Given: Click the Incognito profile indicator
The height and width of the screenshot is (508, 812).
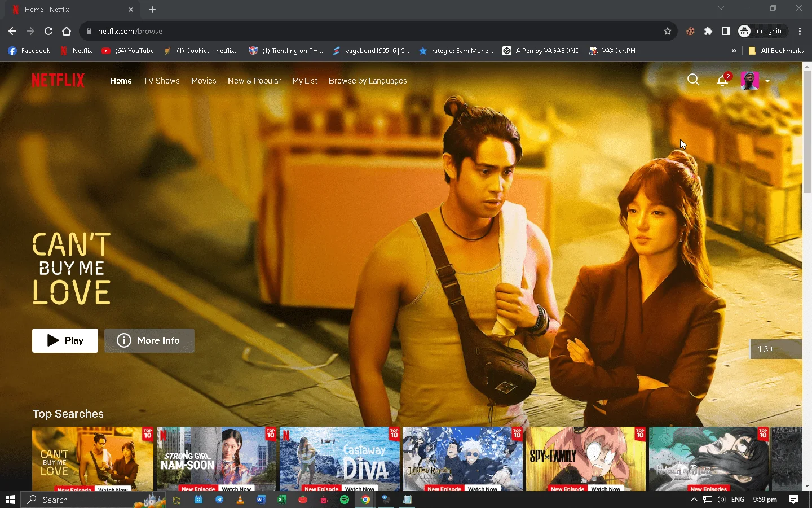Looking at the screenshot, I should point(761,31).
